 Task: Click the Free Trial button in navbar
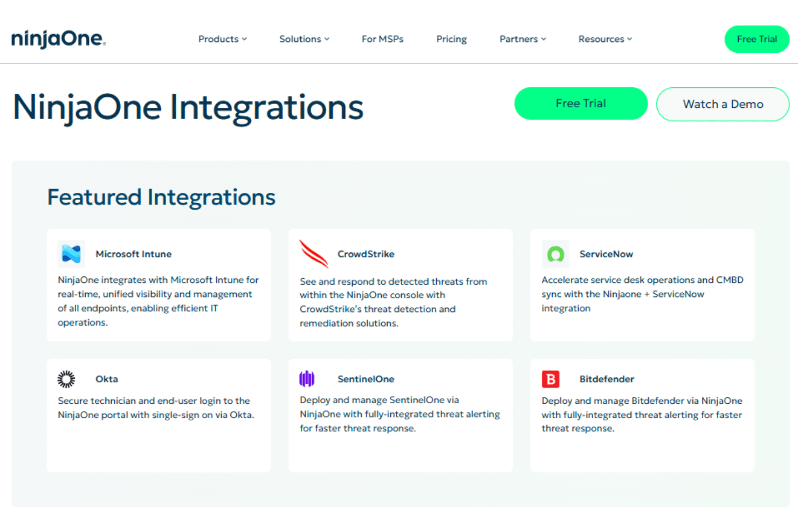tap(756, 39)
